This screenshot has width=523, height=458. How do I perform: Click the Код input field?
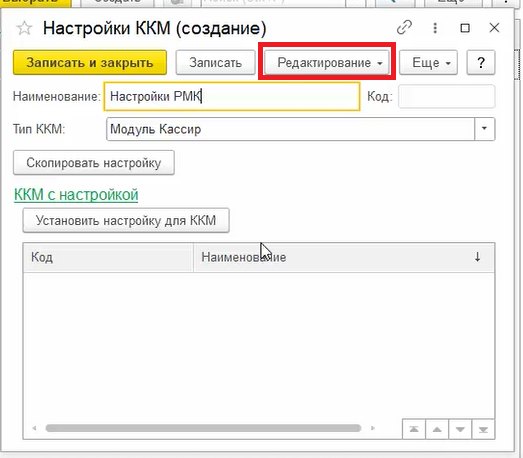447,96
